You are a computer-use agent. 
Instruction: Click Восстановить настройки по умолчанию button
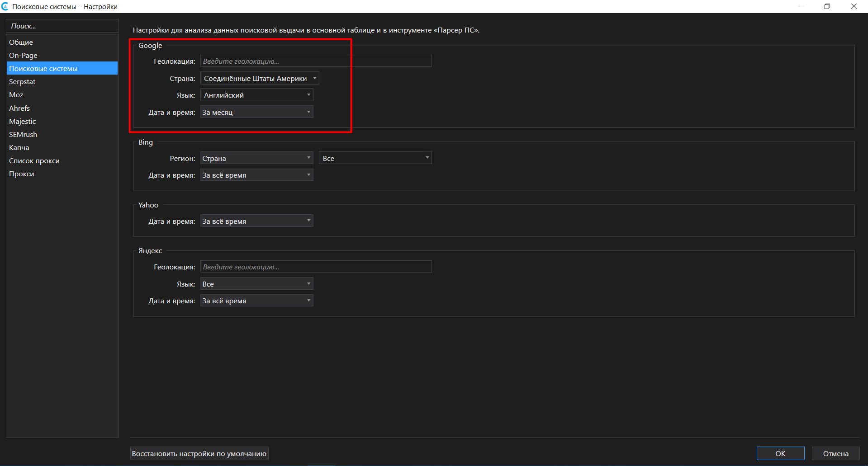[199, 453]
